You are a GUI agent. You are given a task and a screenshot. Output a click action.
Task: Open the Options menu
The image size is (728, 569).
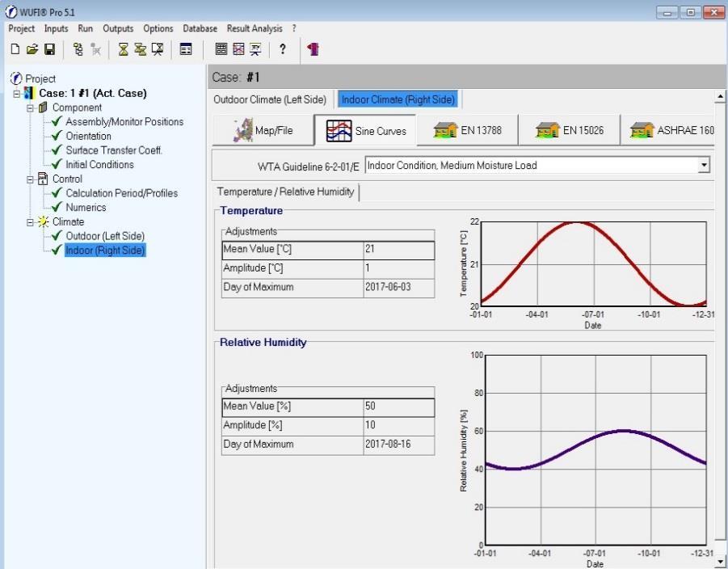click(158, 28)
